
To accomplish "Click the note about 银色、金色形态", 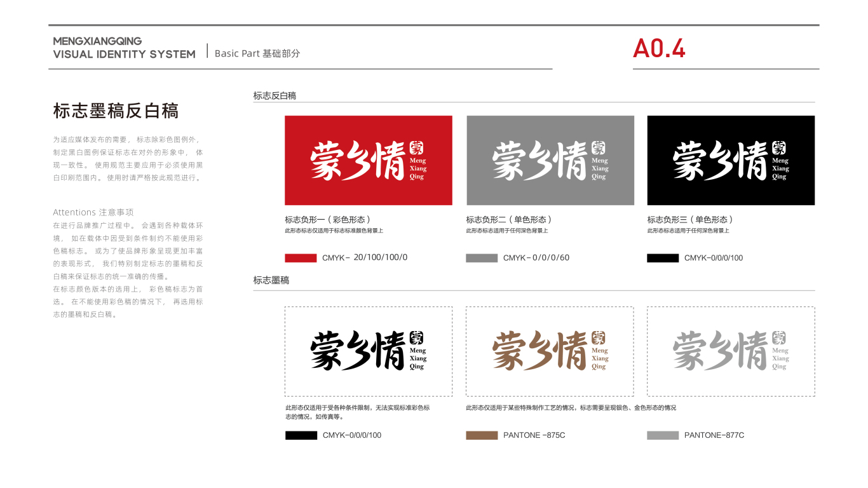I will click(x=571, y=408).
